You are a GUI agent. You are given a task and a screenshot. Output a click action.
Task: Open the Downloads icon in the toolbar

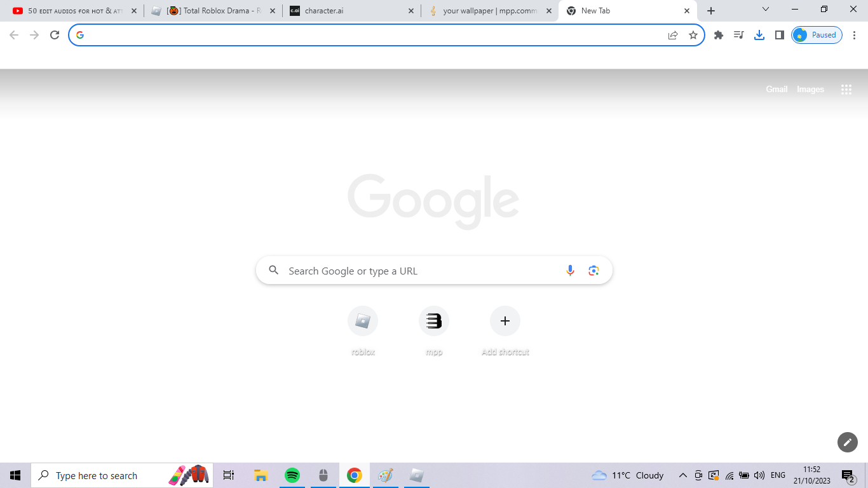pos(759,35)
